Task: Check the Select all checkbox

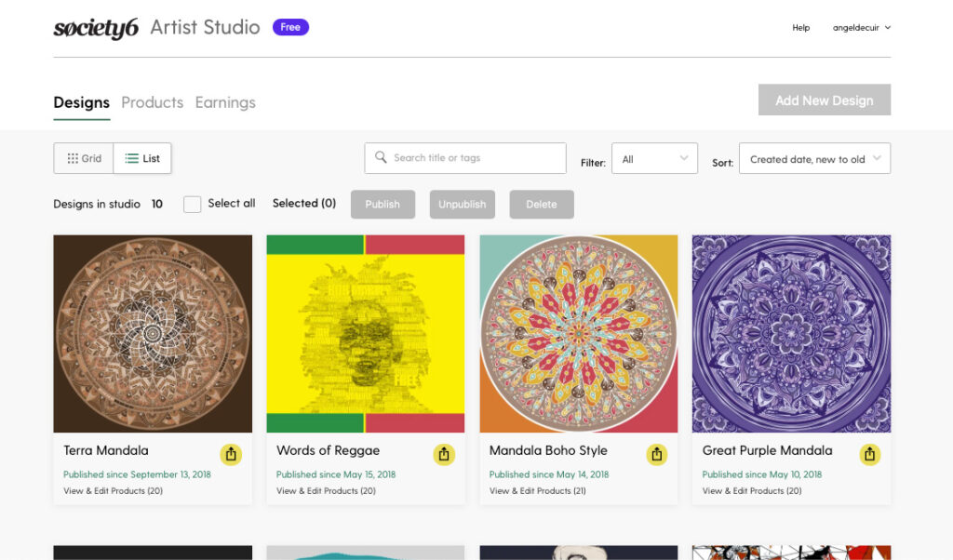Action: click(192, 204)
